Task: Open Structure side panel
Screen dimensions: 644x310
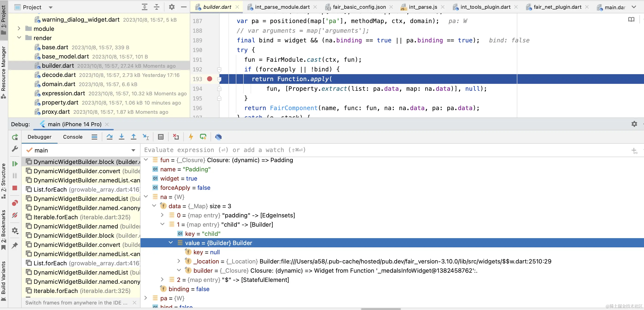Action: [3, 181]
